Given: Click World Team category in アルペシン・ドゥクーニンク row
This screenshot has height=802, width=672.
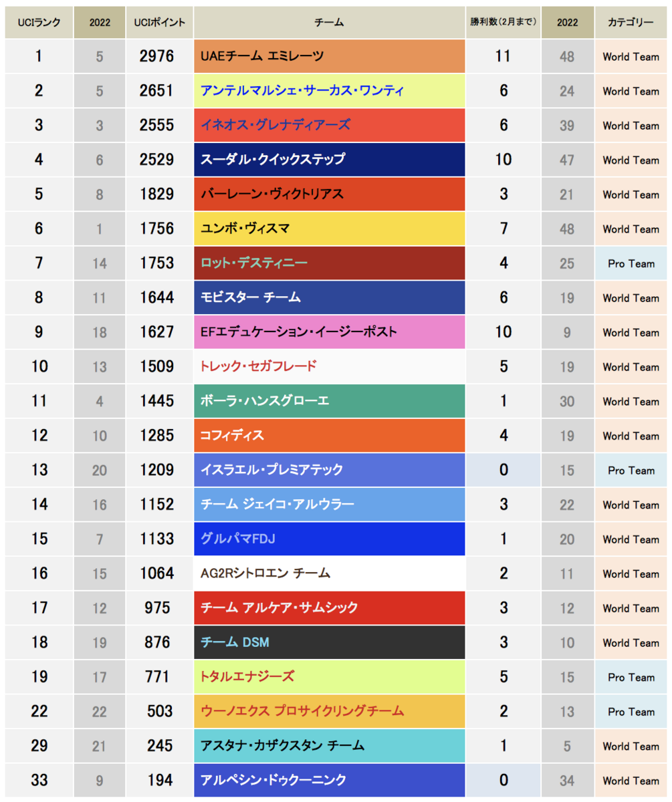Looking at the screenshot, I should [631, 781].
